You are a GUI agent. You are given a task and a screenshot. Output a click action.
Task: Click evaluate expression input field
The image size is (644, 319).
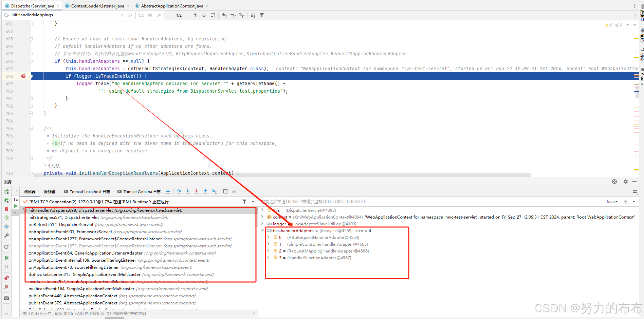[431, 202]
